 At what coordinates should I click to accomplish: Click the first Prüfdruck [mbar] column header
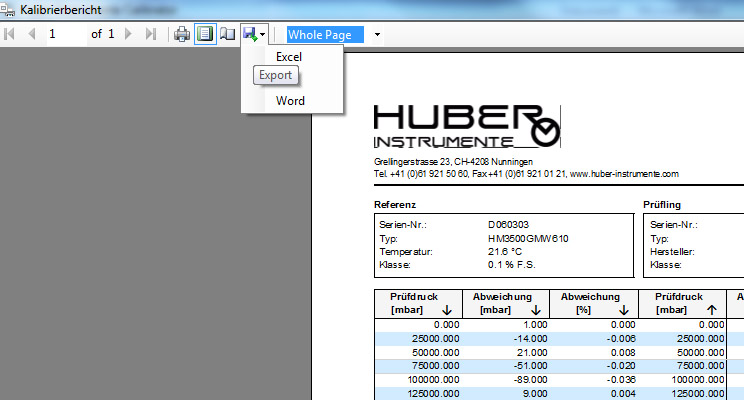418,303
